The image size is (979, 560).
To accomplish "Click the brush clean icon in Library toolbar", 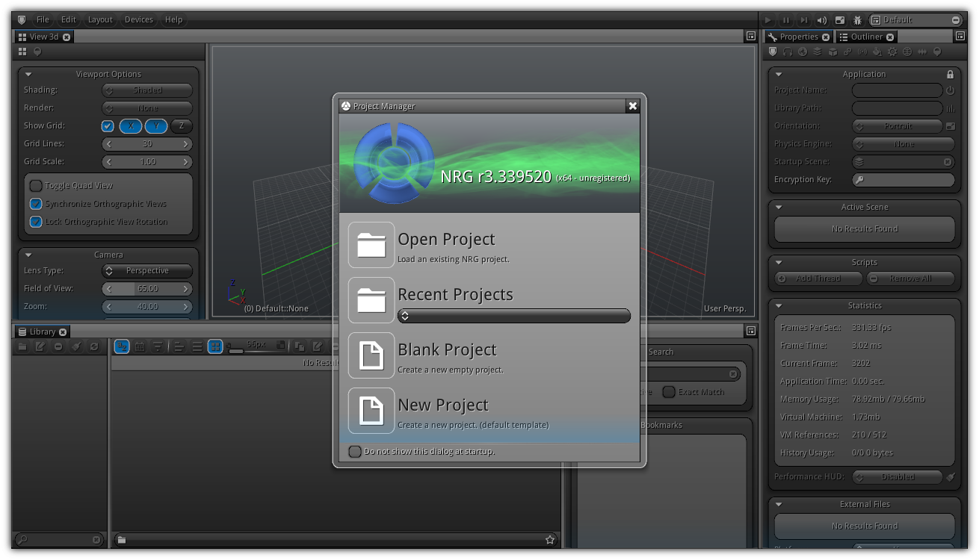I will (x=76, y=346).
